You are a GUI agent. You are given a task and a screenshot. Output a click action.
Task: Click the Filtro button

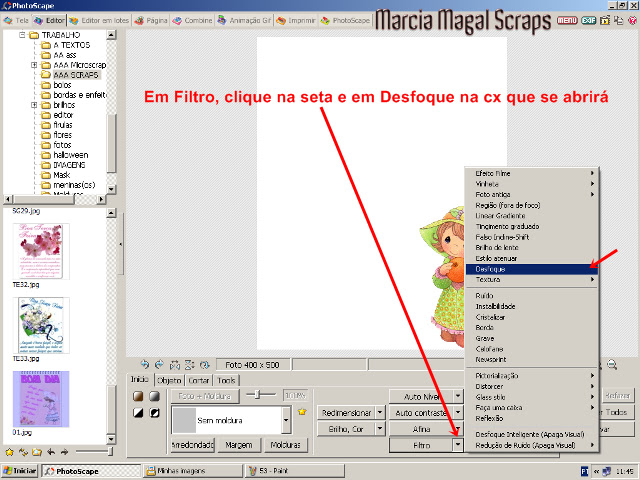[x=421, y=445]
